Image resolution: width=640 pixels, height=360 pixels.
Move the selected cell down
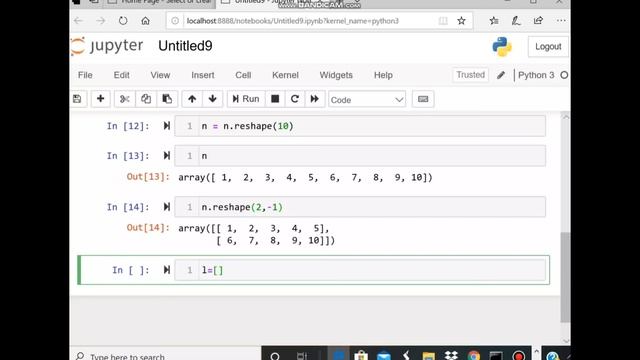(212, 99)
